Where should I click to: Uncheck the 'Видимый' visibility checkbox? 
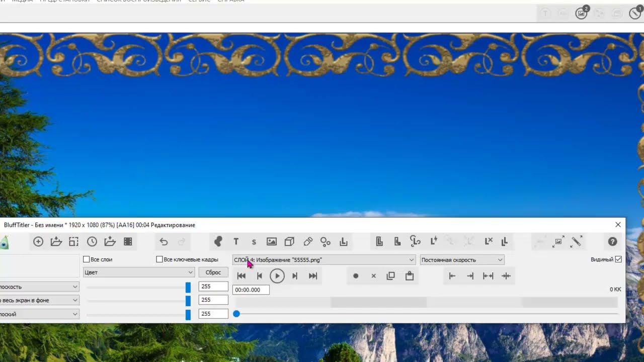coord(618,259)
